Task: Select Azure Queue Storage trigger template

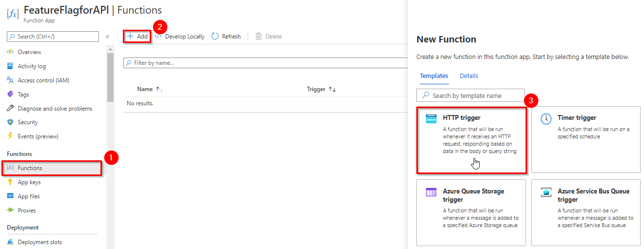Action: [471, 213]
